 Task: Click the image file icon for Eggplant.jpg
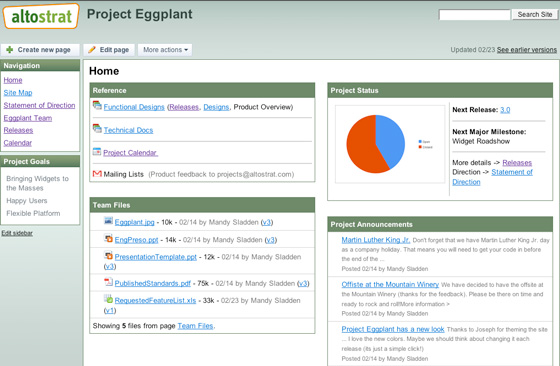click(x=108, y=221)
